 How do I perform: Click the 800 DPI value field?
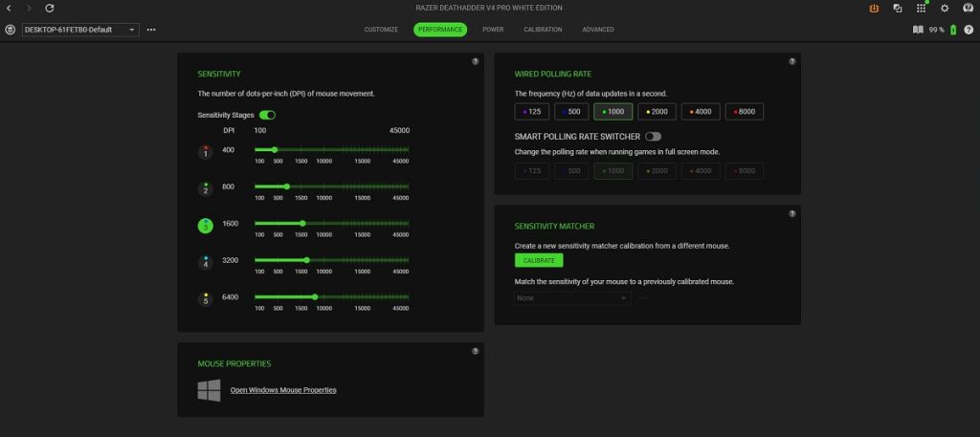tap(229, 186)
